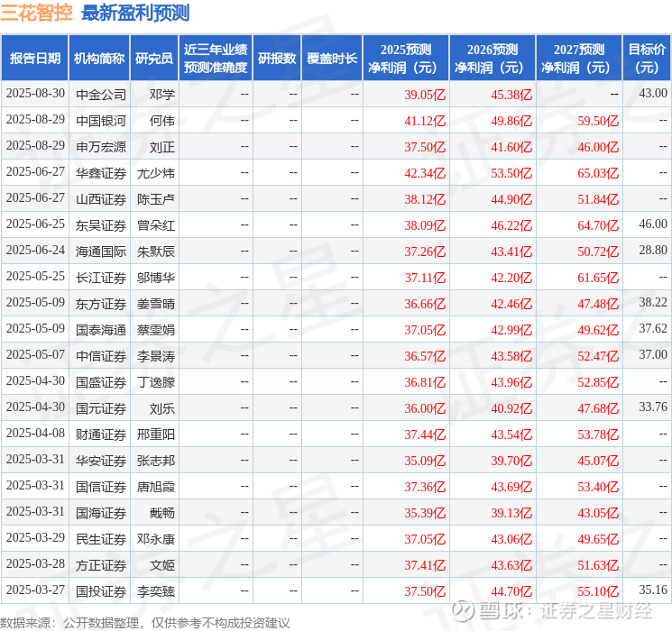Click institution cell 华鑫证券
This screenshot has height=631, width=672.
101,173
